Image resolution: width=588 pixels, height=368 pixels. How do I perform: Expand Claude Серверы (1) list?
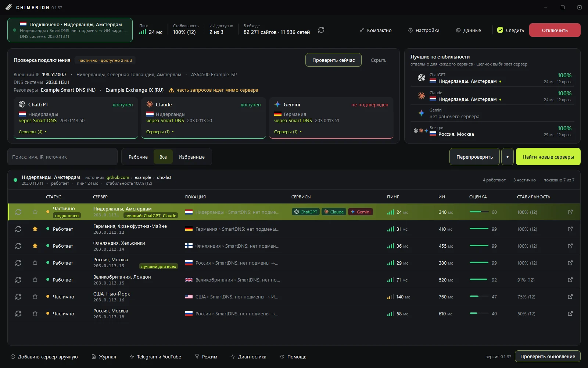click(160, 132)
